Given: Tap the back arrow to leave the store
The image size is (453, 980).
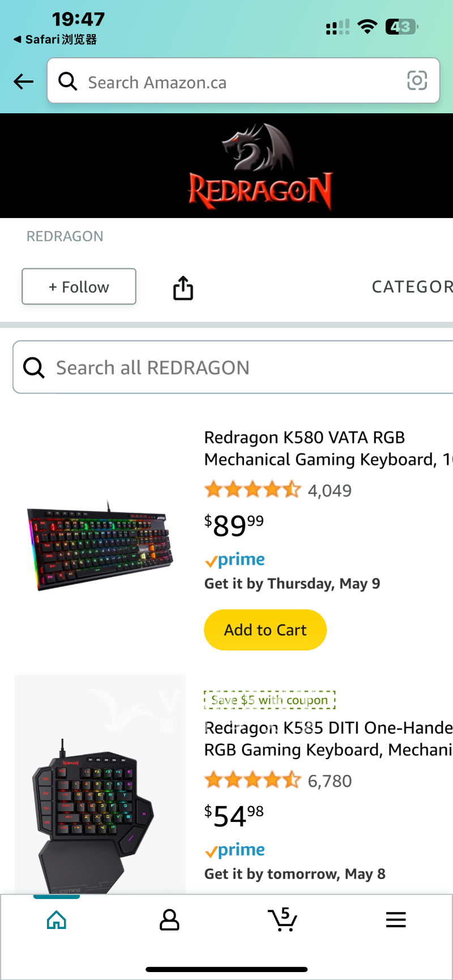Looking at the screenshot, I should [x=23, y=82].
